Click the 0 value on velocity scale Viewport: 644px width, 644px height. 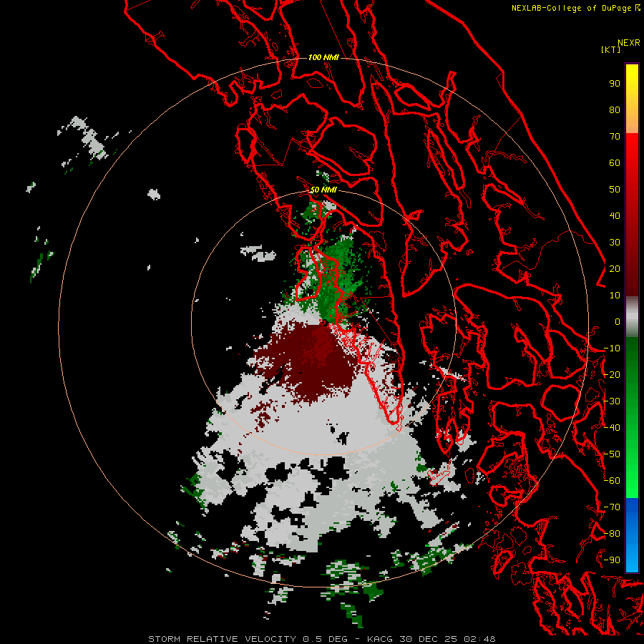(x=618, y=322)
